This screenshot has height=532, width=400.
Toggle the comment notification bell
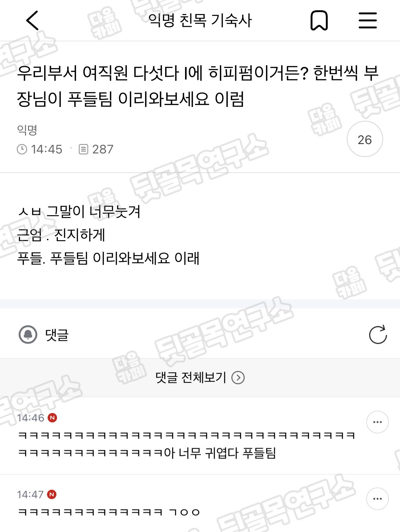[28, 335]
